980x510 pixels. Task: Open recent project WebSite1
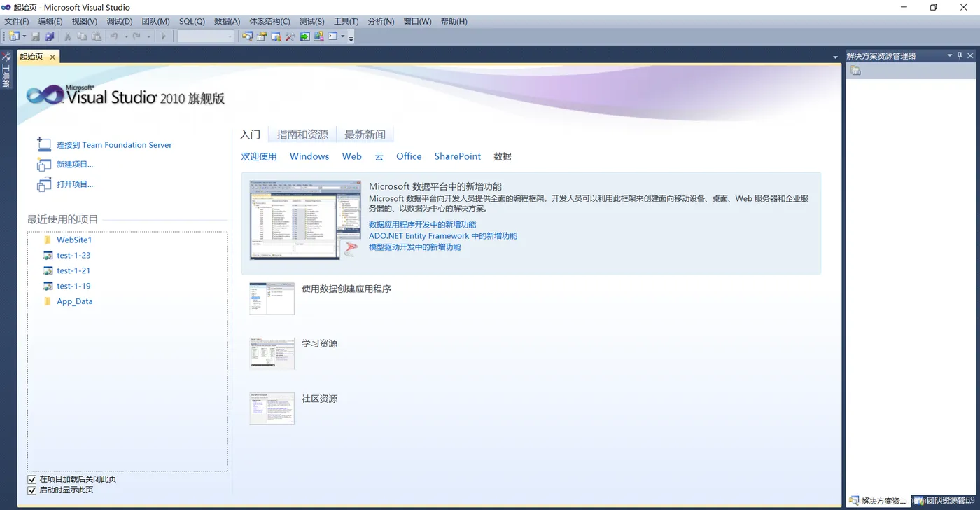74,240
